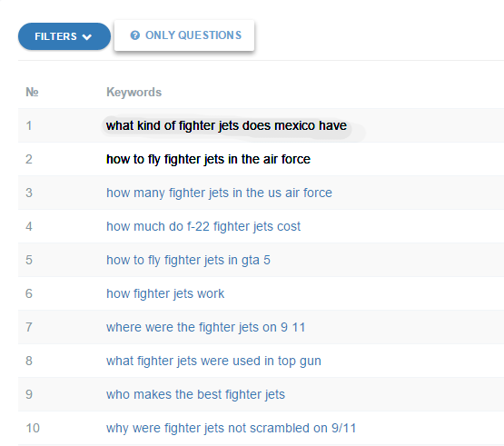Click the № column header
504x446 pixels.
(32, 92)
